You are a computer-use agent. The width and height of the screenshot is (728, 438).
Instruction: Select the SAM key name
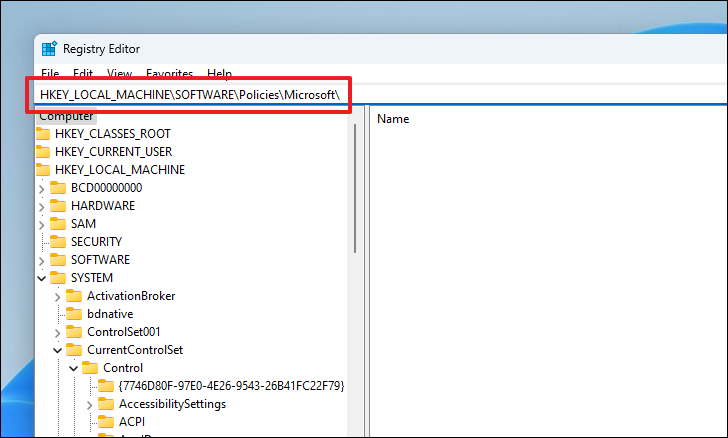tap(84, 224)
